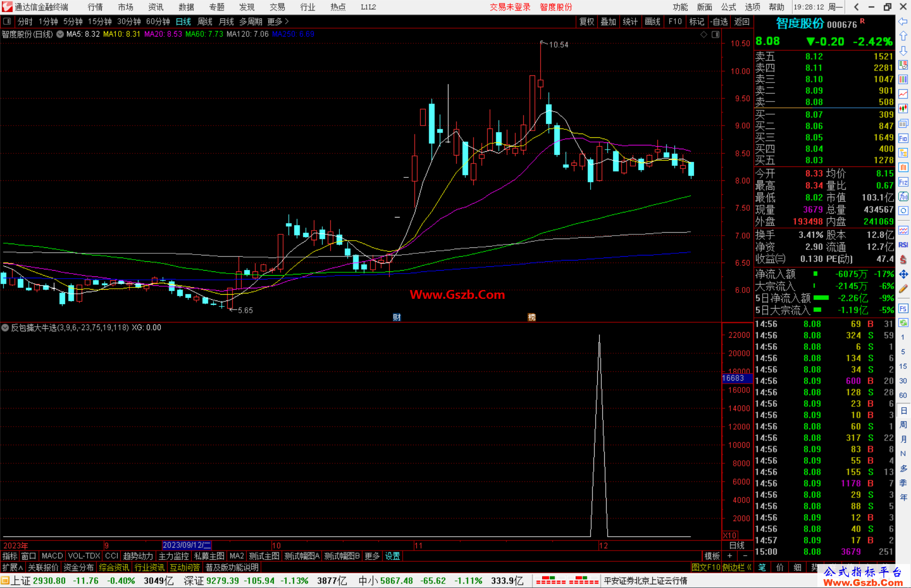Click the 上证 index ticker in status bar

(20, 581)
